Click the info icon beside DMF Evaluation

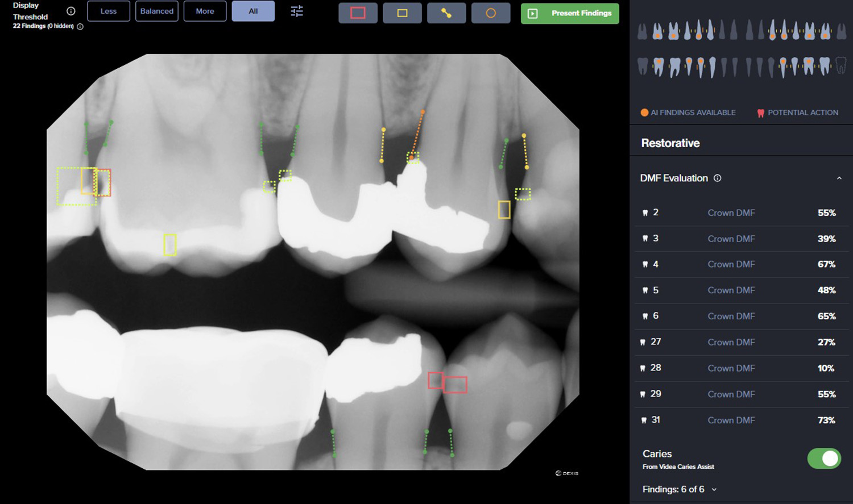718,178
